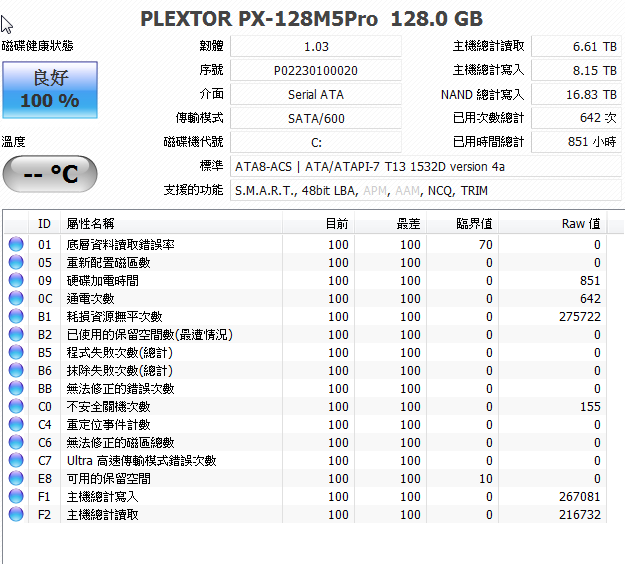Click host total reads value 6.61 TB
Image resolution: width=625 pixels, height=564 pixels.
(x=576, y=46)
